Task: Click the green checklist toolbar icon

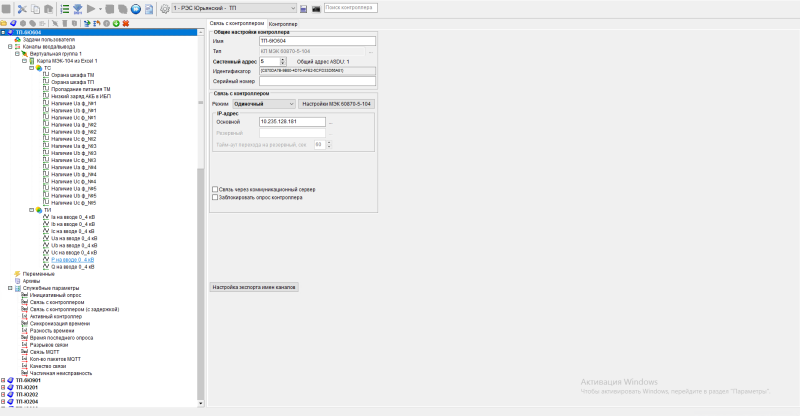Action: (x=65, y=9)
